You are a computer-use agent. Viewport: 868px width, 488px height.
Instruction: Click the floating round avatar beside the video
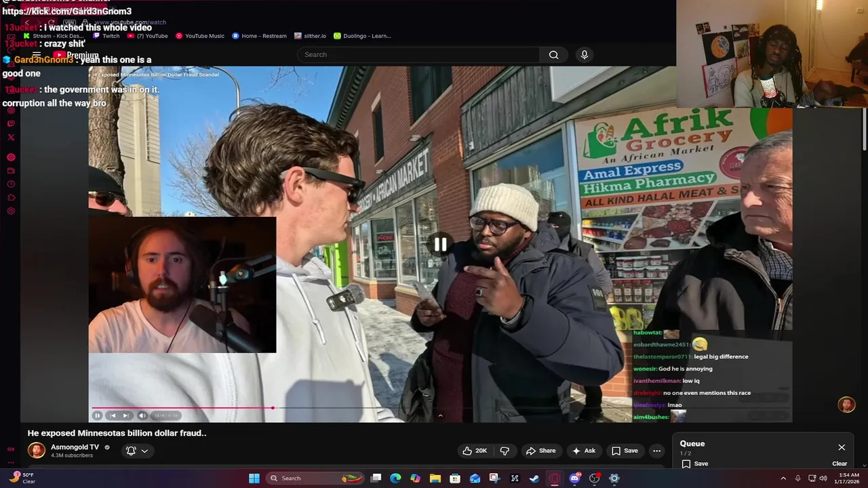pos(846,405)
